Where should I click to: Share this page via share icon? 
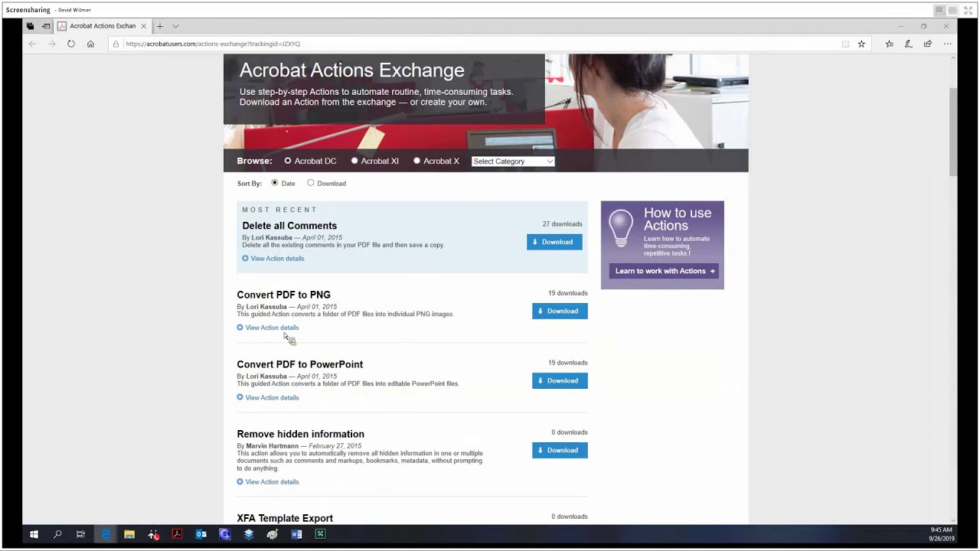click(x=927, y=44)
